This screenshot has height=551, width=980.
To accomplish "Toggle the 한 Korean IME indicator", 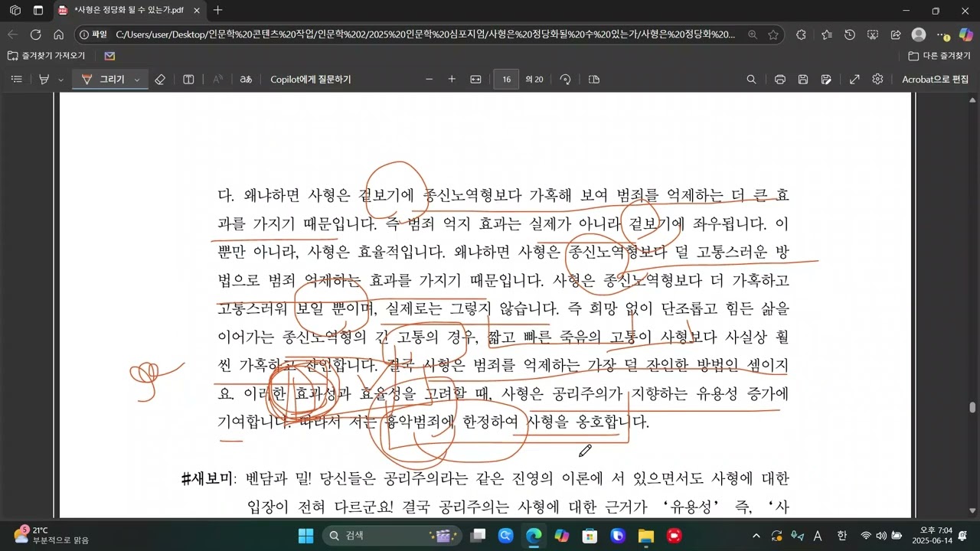I will pyautogui.click(x=841, y=536).
